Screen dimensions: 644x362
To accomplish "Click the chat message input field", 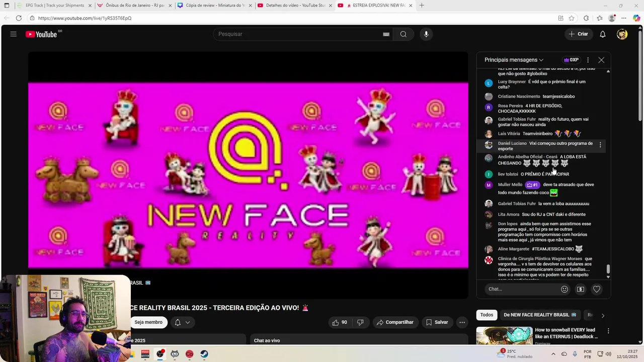I will 522,289.
